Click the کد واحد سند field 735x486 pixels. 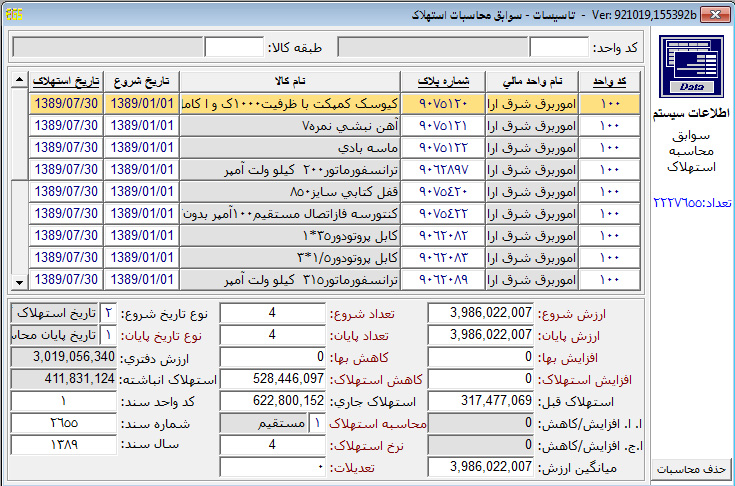point(63,401)
